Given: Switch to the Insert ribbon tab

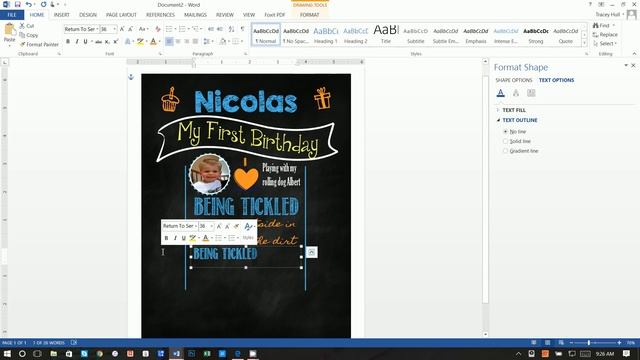Looking at the screenshot, I should coord(62,15).
